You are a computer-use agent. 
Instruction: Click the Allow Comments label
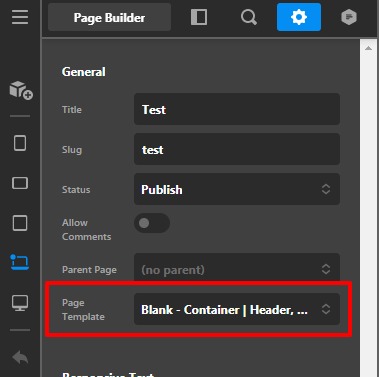86,230
